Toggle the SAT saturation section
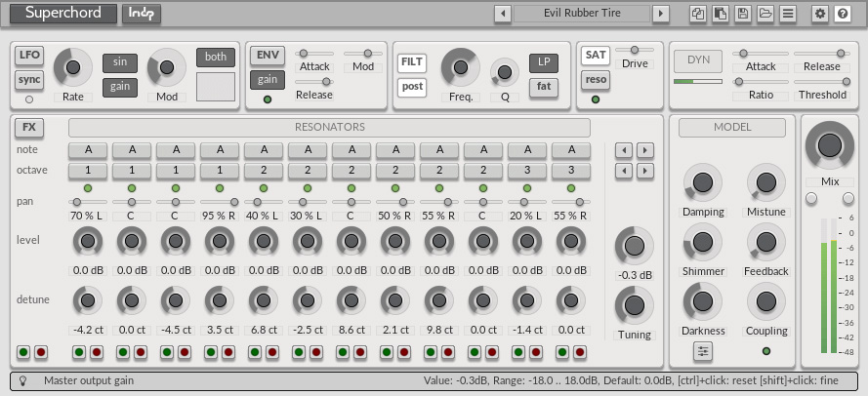The width and height of the screenshot is (868, 396). coord(596,55)
